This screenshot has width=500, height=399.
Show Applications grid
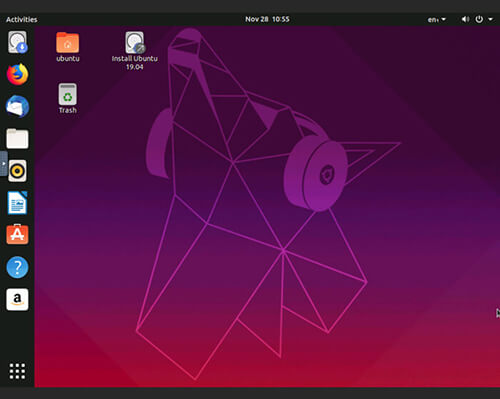[17, 371]
